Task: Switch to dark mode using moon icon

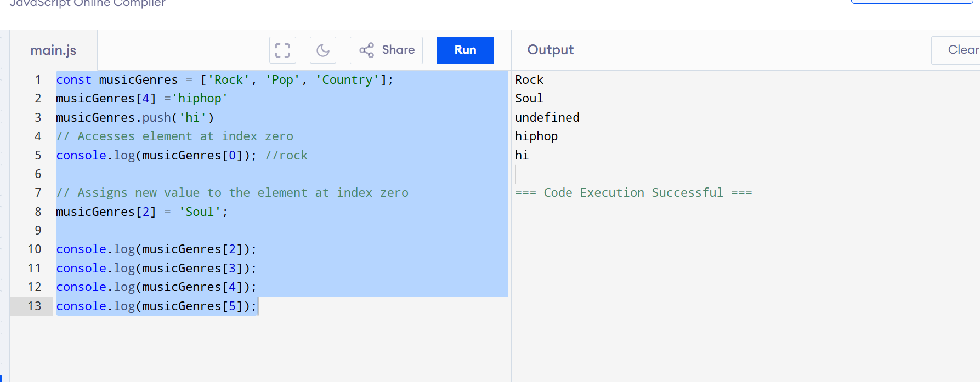Action: point(323,50)
